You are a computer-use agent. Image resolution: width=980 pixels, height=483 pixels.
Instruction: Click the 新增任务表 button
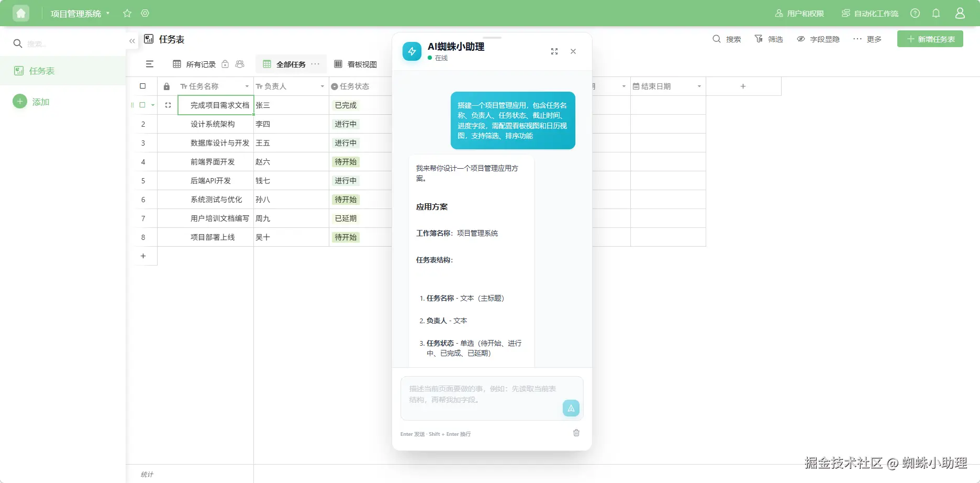(930, 39)
